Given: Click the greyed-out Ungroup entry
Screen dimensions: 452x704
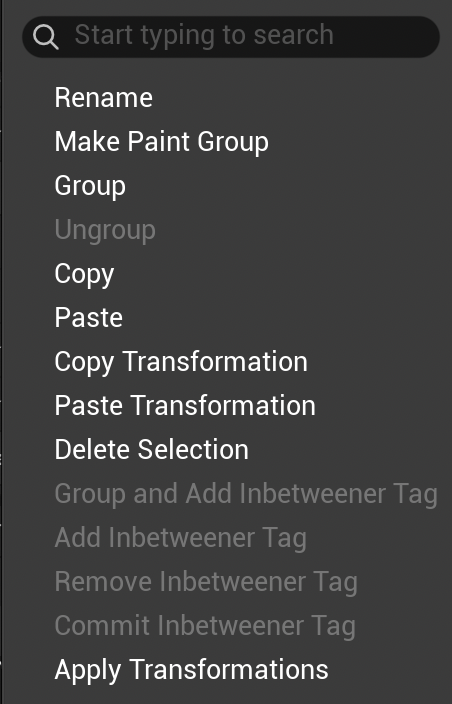Looking at the screenshot, I should pyautogui.click(x=105, y=230).
